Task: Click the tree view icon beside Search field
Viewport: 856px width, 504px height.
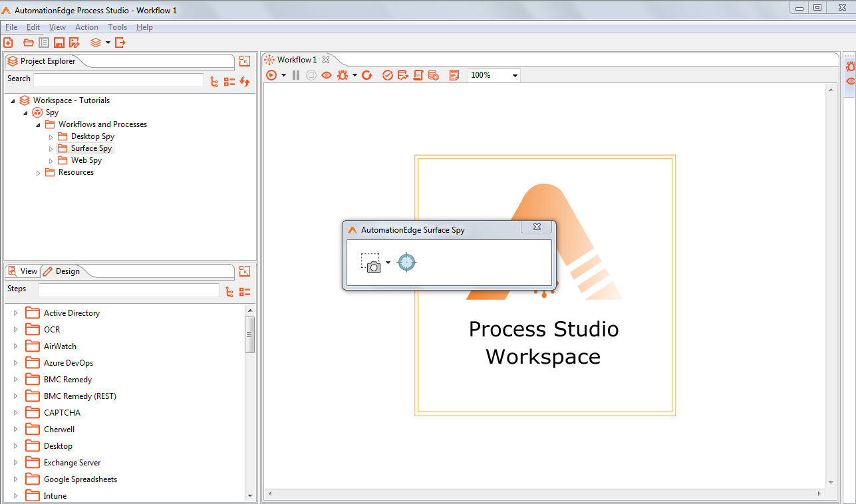Action: [214, 82]
